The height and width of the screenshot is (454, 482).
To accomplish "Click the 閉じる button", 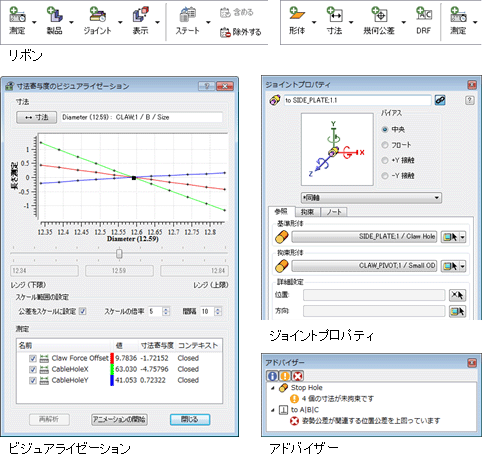I will coord(190,419).
